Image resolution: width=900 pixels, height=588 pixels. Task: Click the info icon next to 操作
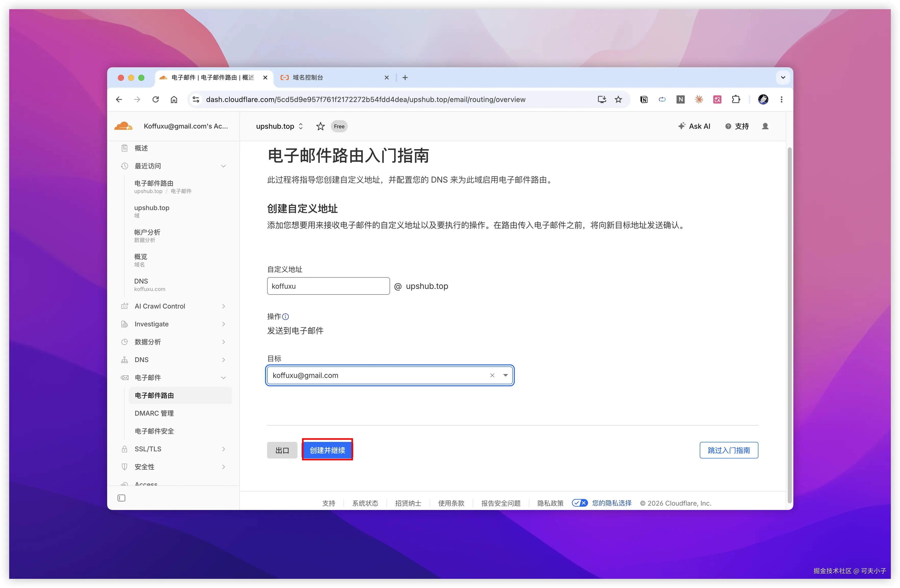285,317
